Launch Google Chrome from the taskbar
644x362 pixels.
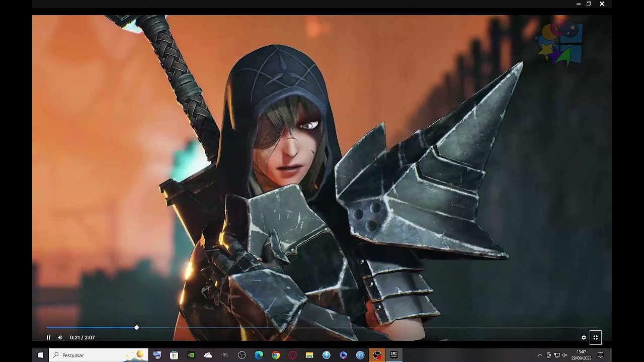pyautogui.click(x=276, y=355)
